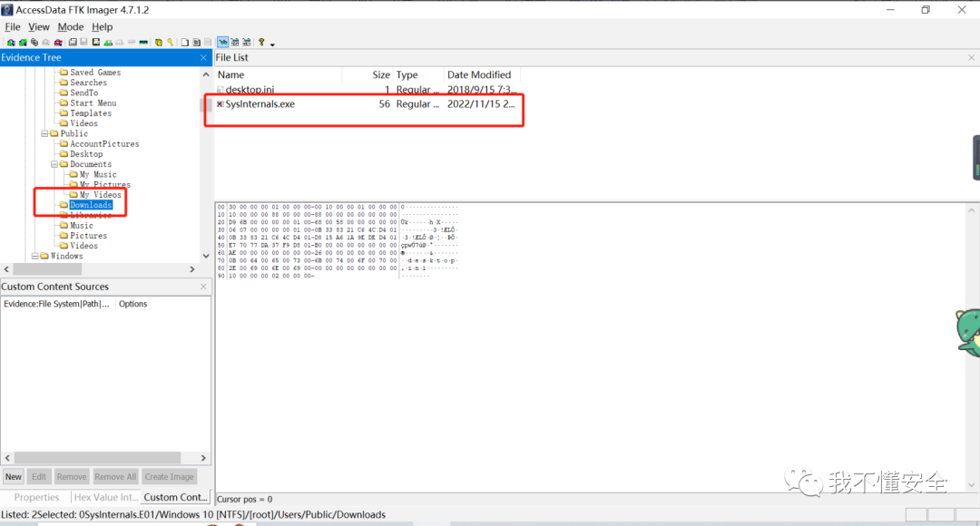
Task: Click the Remove button
Action: (72, 477)
